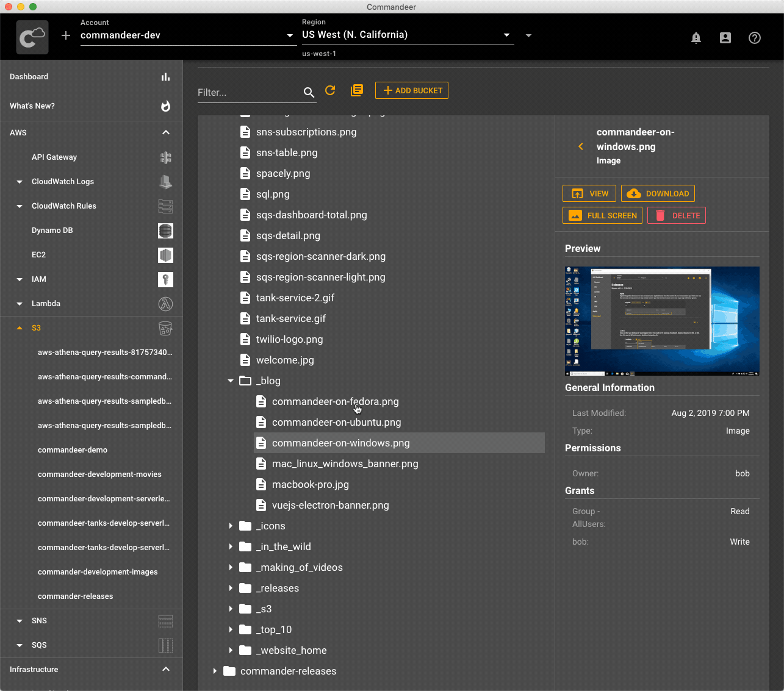Click the CloudWatch Rules service icon

click(x=165, y=206)
